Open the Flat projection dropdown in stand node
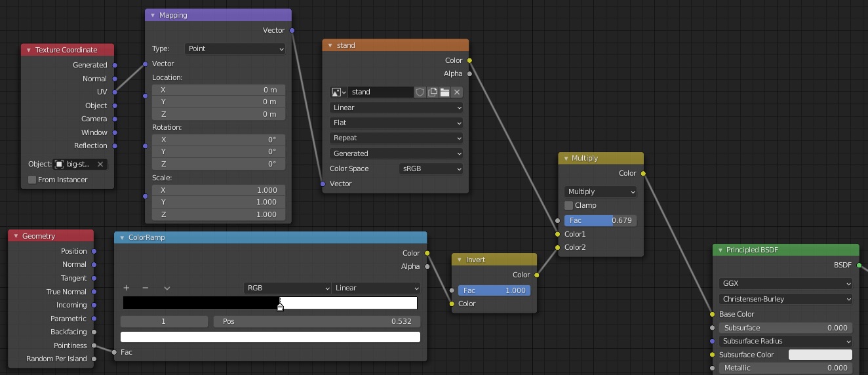This screenshot has width=868, height=375. [396, 123]
